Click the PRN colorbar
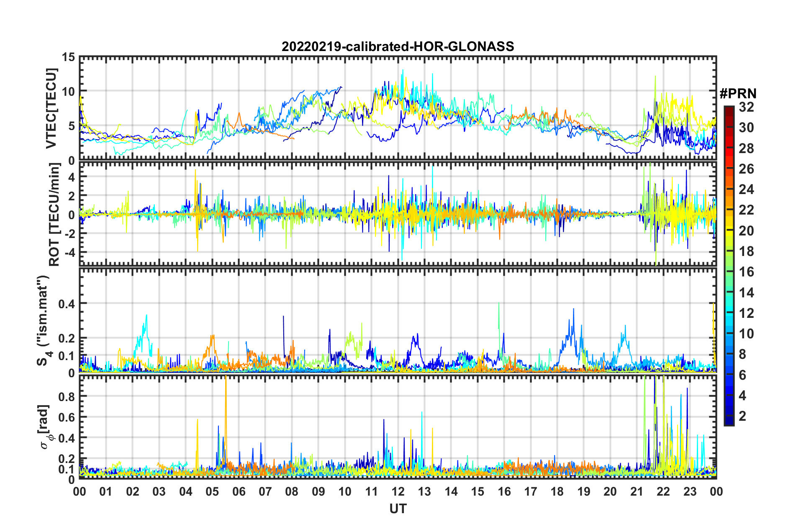Image resolution: width=796 pixels, height=532 pixels. (x=729, y=266)
